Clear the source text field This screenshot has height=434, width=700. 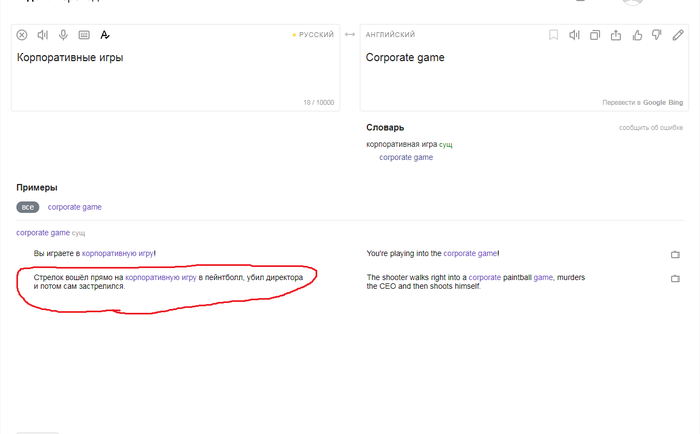(x=22, y=35)
